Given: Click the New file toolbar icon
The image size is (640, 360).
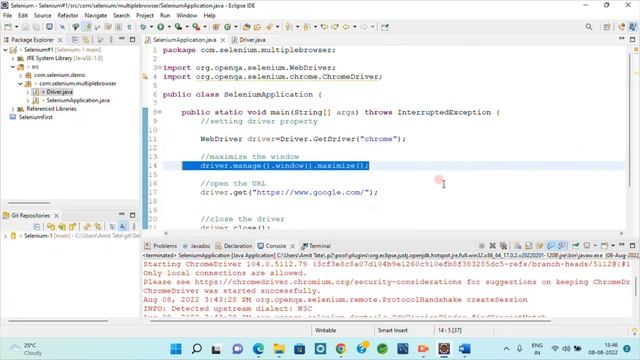Looking at the screenshot, I should 8,27.
